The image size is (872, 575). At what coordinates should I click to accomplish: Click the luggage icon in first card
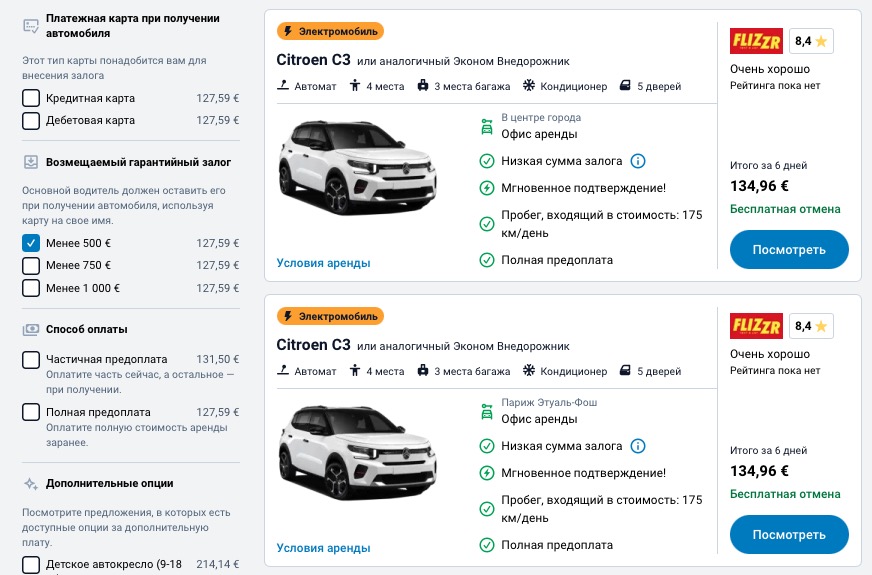423,86
